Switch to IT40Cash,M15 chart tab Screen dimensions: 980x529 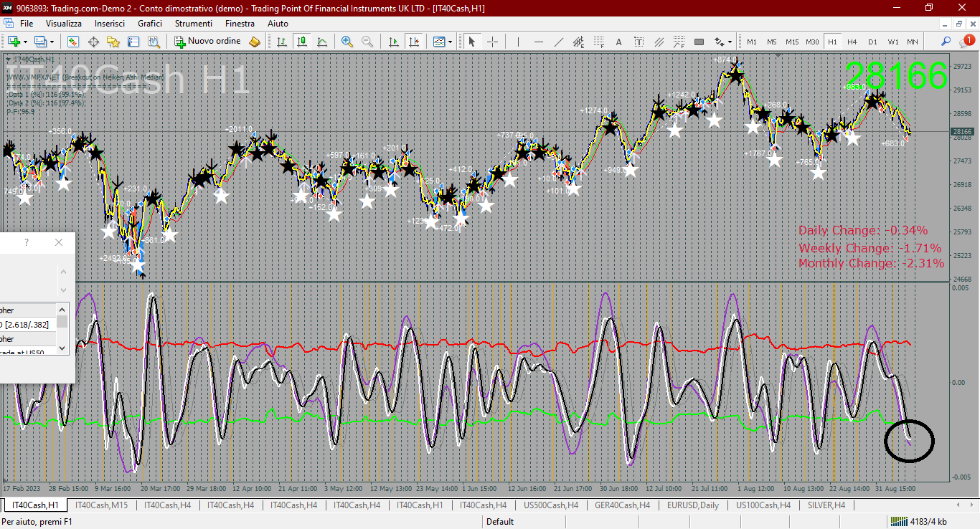tap(102, 505)
